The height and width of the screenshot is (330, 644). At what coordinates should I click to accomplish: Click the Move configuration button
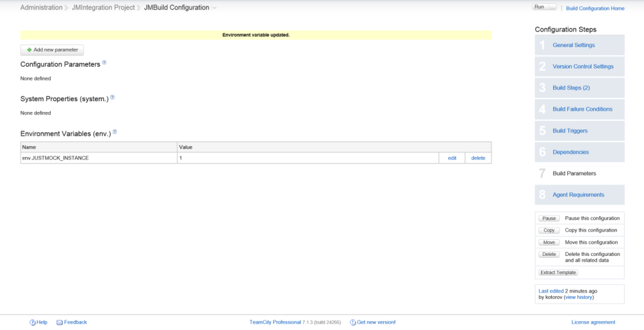[549, 242]
